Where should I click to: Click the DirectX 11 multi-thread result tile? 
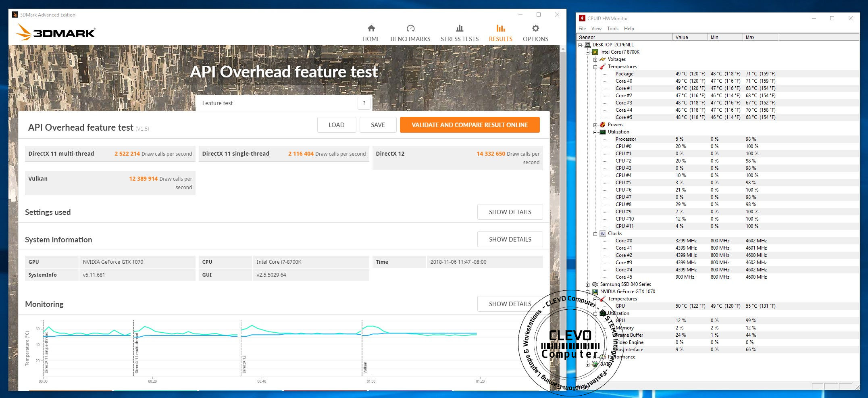coord(110,154)
